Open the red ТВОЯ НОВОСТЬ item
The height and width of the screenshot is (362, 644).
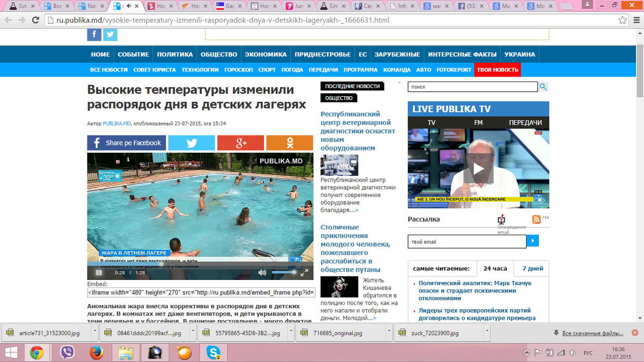[497, 69]
